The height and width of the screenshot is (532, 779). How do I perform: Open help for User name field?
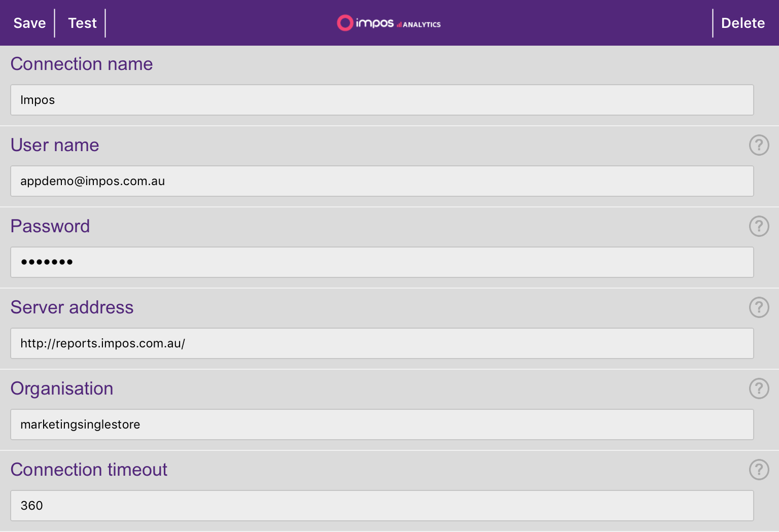pyautogui.click(x=759, y=145)
